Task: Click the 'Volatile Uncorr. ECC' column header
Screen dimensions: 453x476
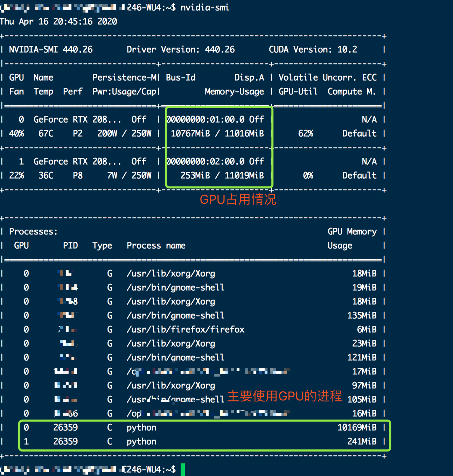Action: click(x=328, y=77)
